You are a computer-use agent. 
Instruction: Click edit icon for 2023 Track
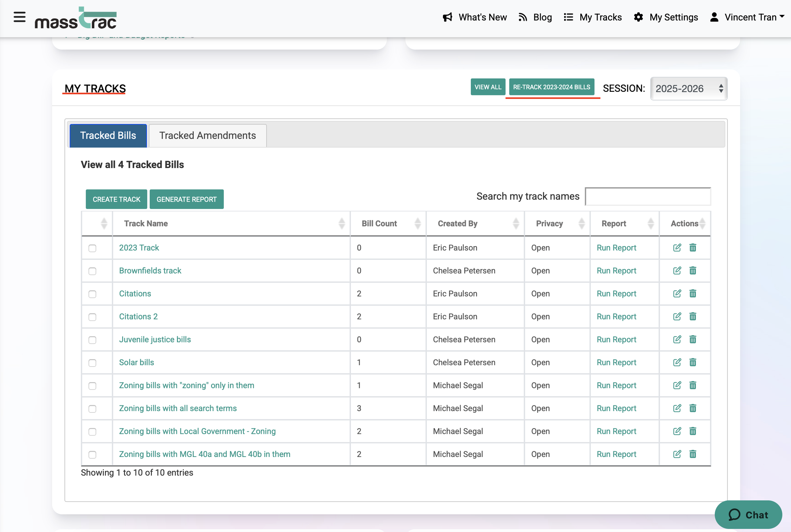point(677,248)
